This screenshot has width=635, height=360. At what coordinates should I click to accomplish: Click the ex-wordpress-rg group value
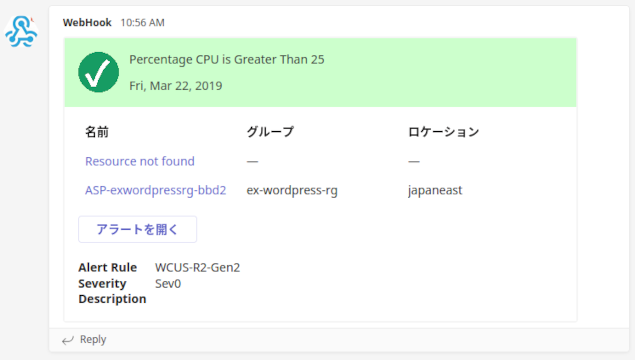292,190
